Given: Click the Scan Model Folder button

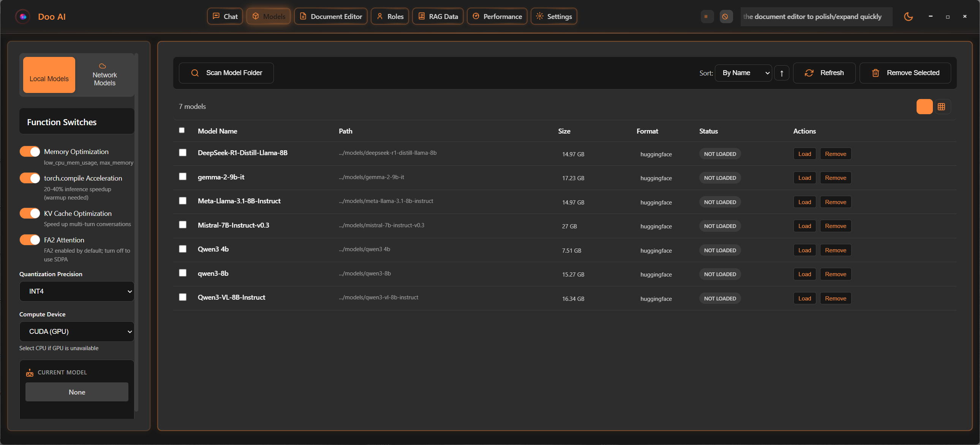Looking at the screenshot, I should [226, 73].
